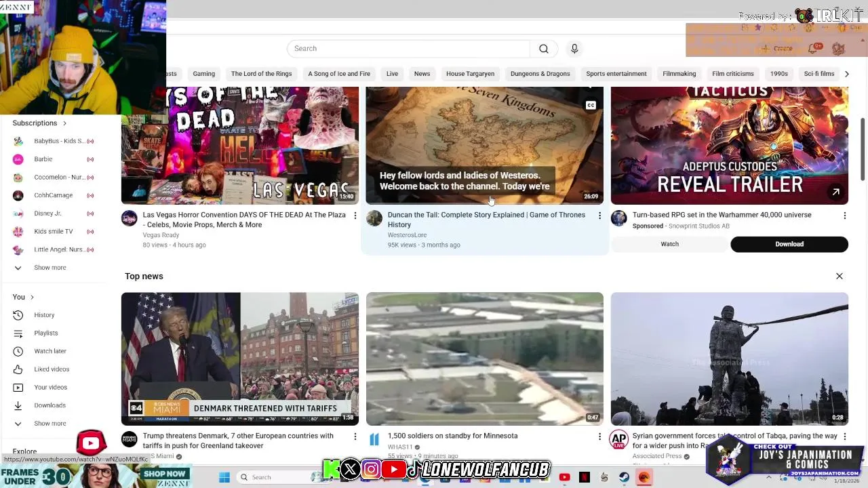This screenshot has width=868, height=488.
Task: Click the magnifier search button
Action: (543, 49)
